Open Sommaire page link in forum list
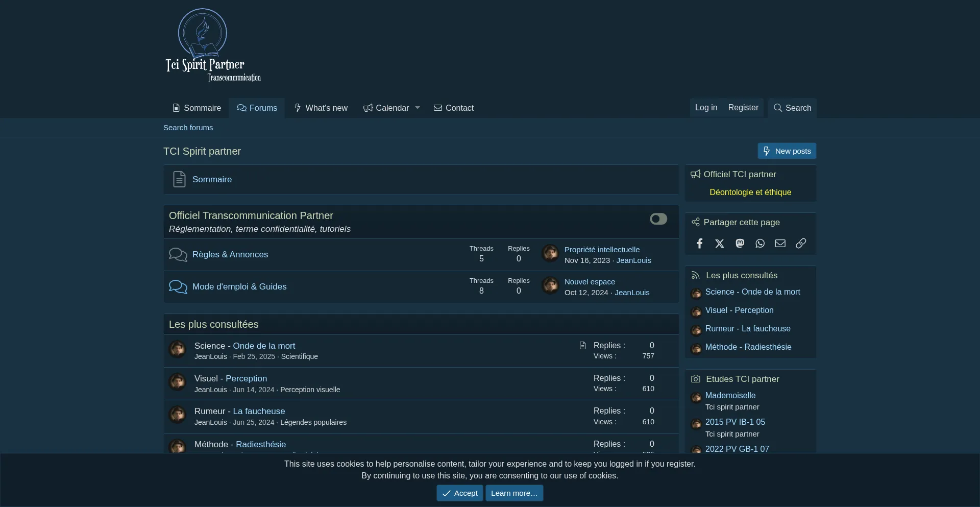The width and height of the screenshot is (980, 507). [x=212, y=180]
